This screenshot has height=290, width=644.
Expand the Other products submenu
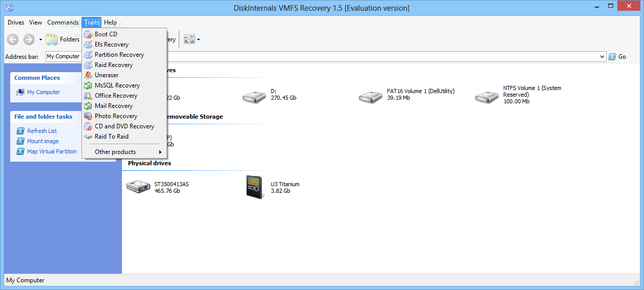(124, 152)
